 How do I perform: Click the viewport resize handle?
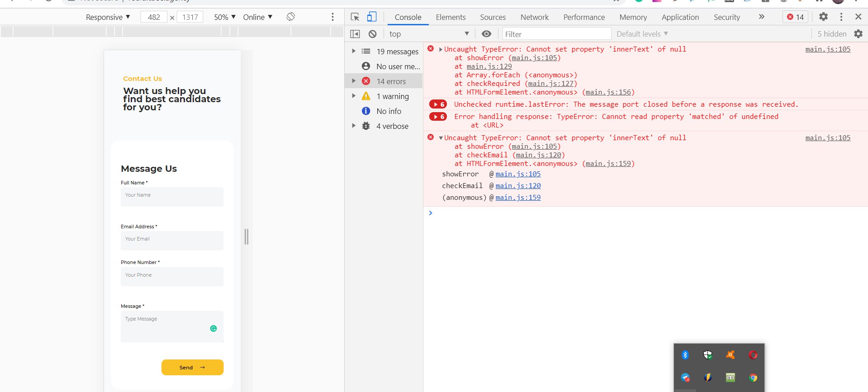pos(247,236)
